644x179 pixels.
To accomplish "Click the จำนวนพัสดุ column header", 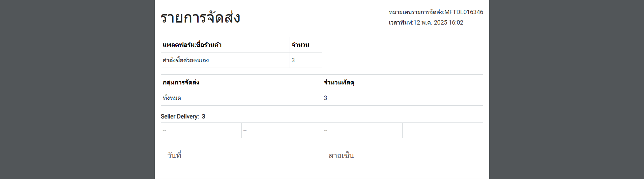I will coord(403,82).
